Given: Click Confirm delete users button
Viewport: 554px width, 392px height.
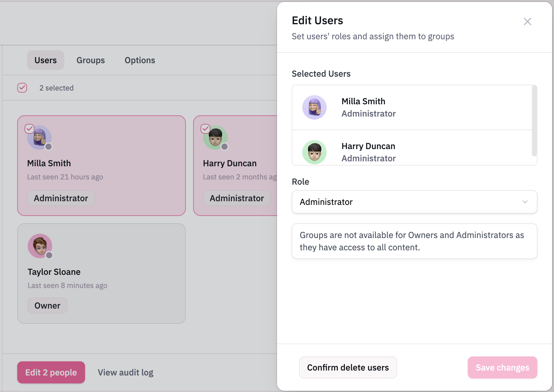Looking at the screenshot, I should 348,367.
